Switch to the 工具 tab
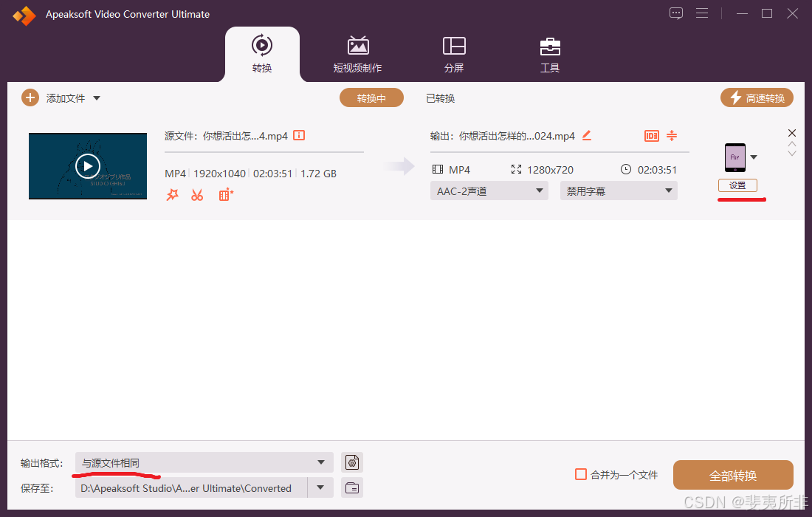Viewport: 812px width, 517px height. (x=550, y=55)
